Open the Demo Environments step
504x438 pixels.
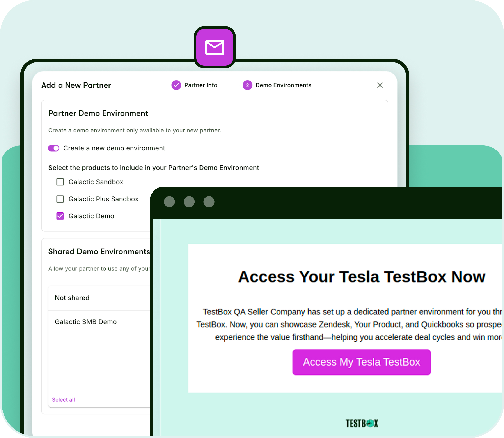coord(283,85)
